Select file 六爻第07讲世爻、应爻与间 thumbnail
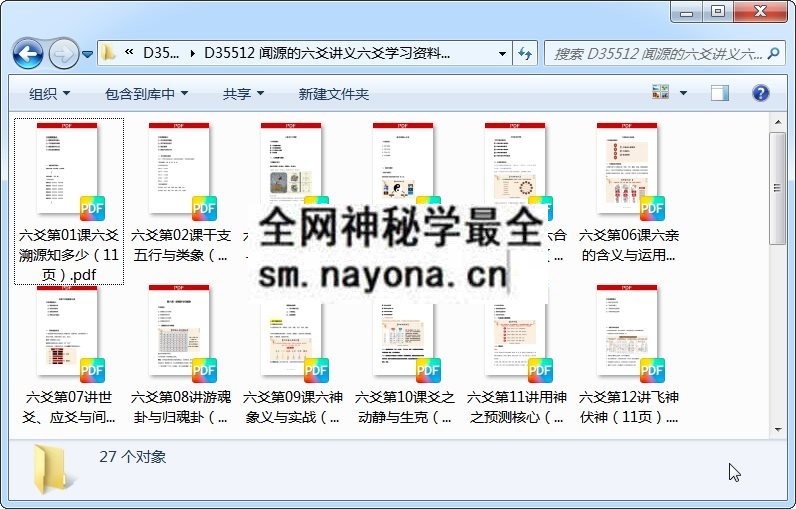 pyautogui.click(x=68, y=331)
